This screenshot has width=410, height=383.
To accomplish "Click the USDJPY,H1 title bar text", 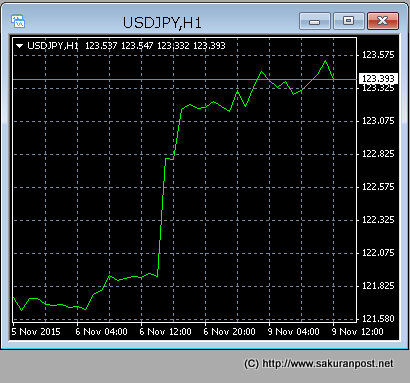I will pos(162,23).
